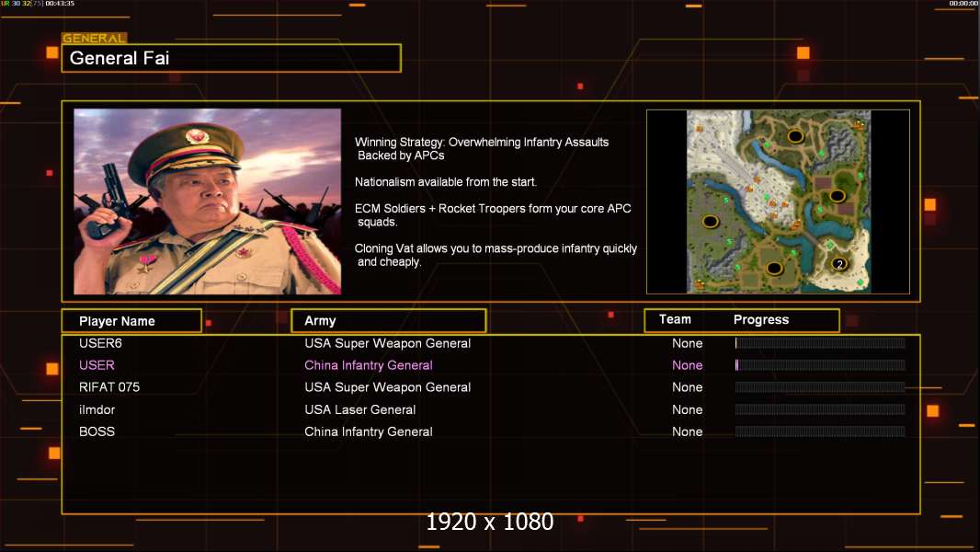Click the Cloning Vat description text
The width and height of the screenshot is (980, 552).
pyautogui.click(x=496, y=255)
